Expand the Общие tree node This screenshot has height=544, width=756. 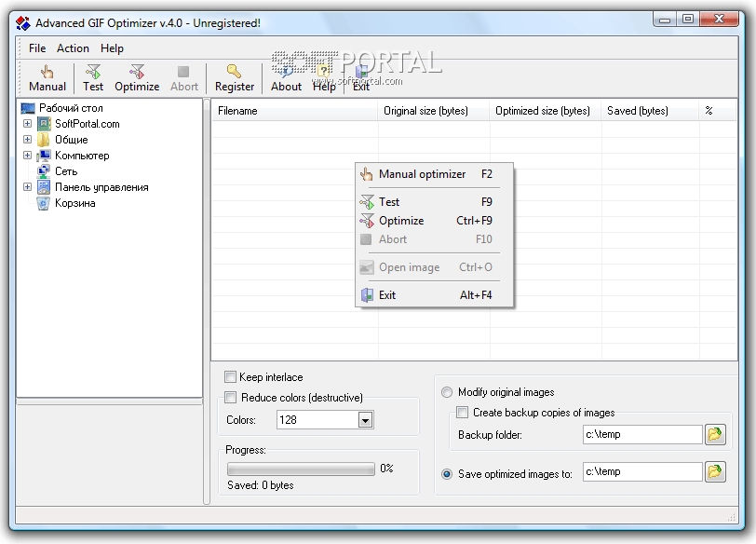(28, 140)
